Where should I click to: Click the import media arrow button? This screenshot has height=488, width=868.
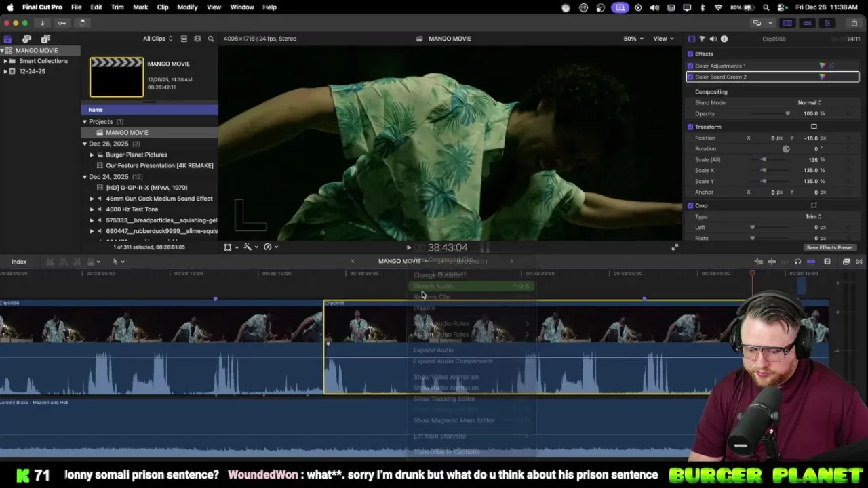pos(42,23)
